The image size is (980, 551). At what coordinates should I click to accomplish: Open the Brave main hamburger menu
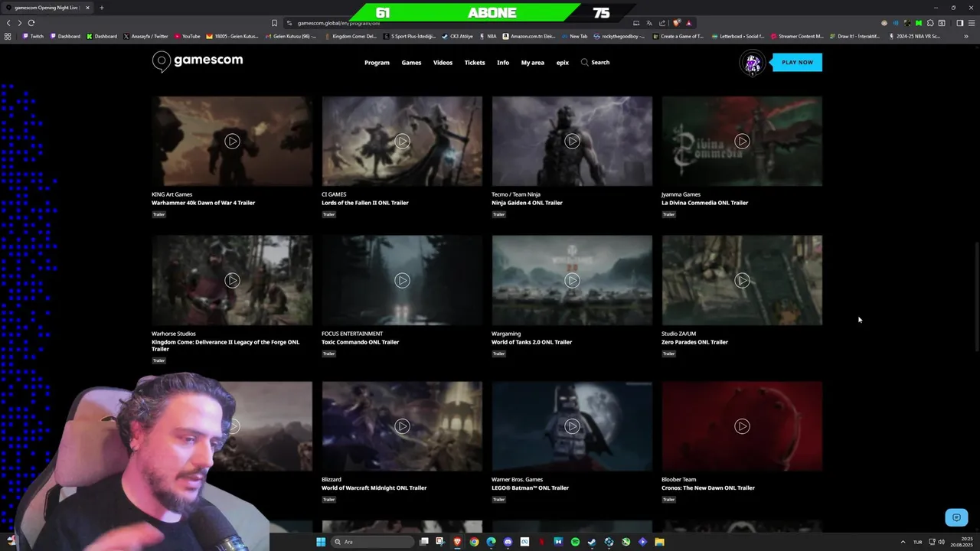[x=972, y=23]
